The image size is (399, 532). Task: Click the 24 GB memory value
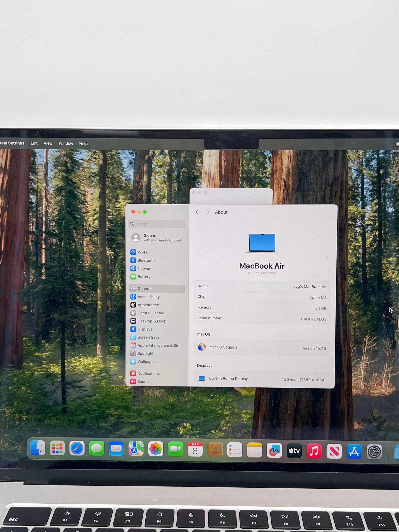tap(321, 308)
